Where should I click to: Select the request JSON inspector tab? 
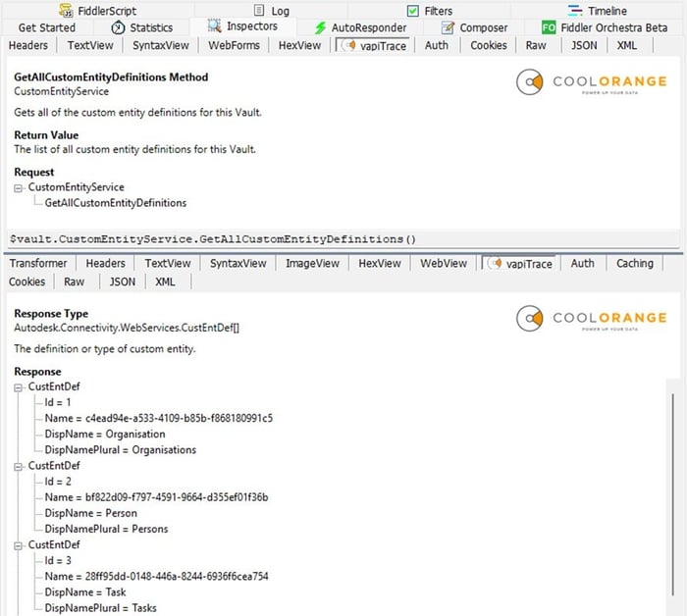(584, 45)
